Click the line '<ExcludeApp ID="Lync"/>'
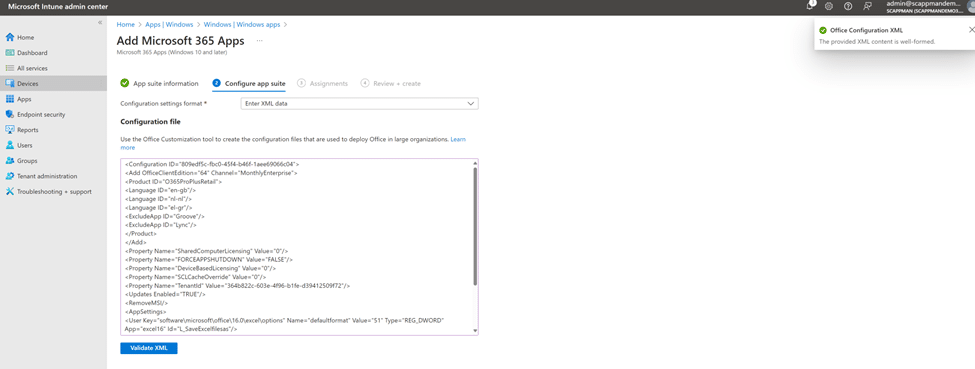The height and width of the screenshot is (369, 975). 161,224
